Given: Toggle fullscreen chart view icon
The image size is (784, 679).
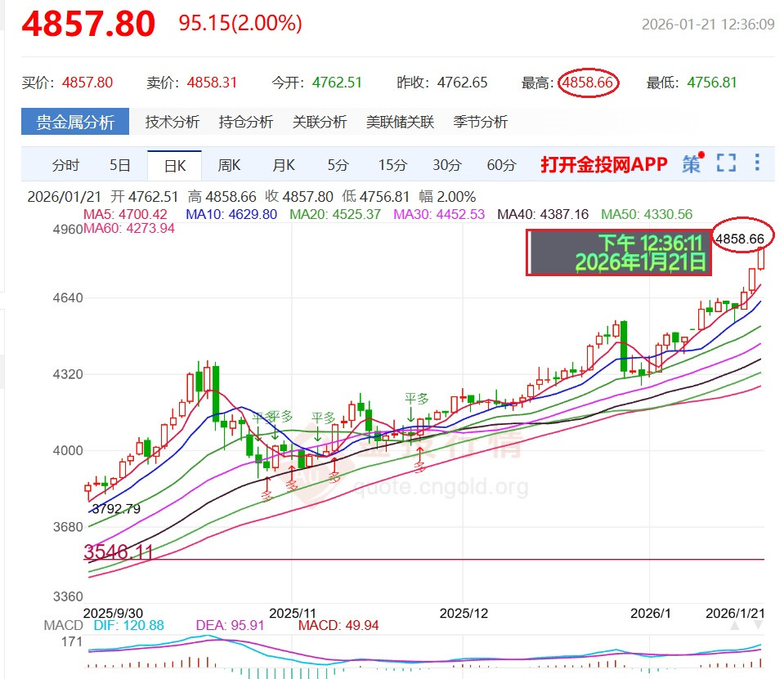Looking at the screenshot, I should [726, 163].
